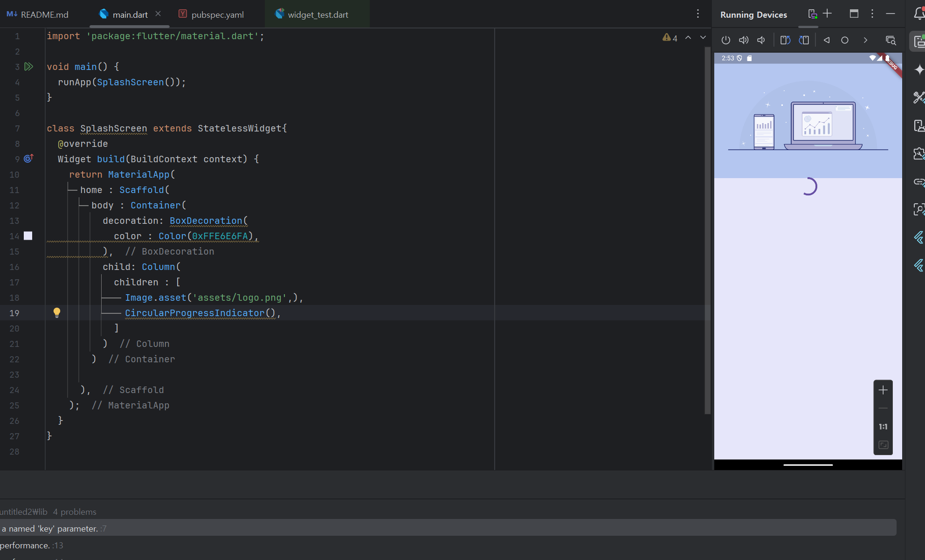The height and width of the screenshot is (560, 925).
Task: Click the override gutter icon on line 9
Action: coord(28,159)
